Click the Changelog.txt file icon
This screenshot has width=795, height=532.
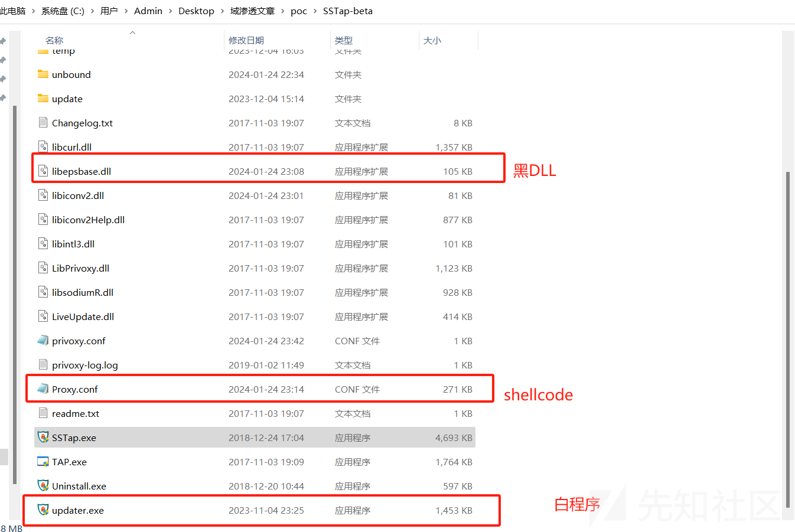(43, 123)
